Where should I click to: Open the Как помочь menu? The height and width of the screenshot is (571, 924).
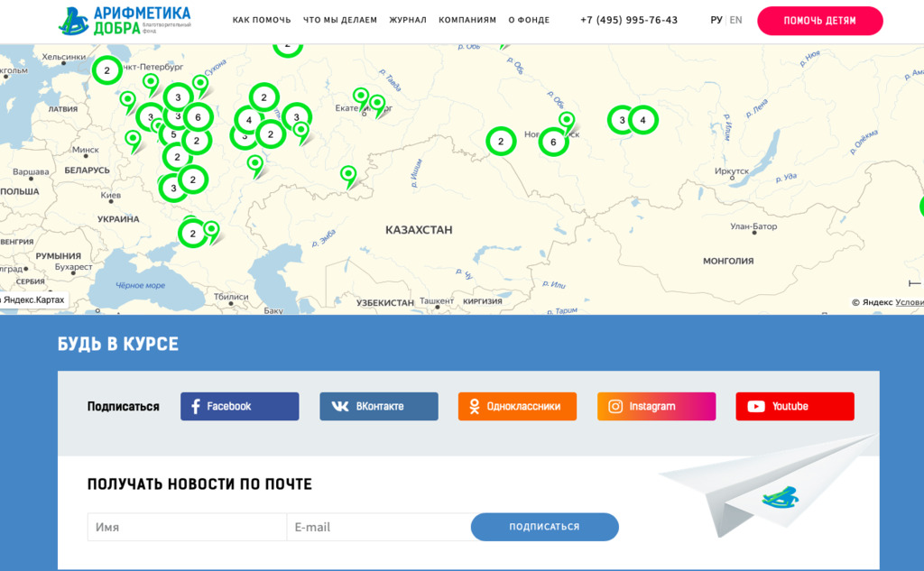261,20
